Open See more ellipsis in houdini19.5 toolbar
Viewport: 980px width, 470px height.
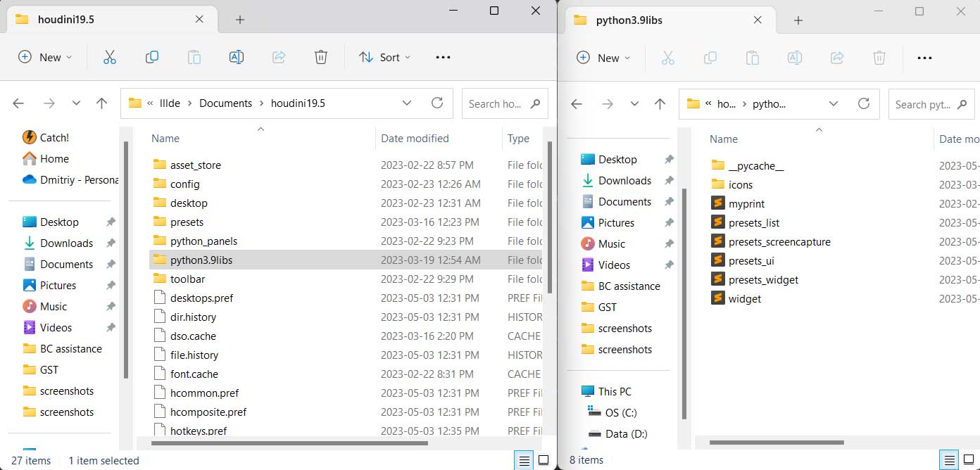coord(443,57)
